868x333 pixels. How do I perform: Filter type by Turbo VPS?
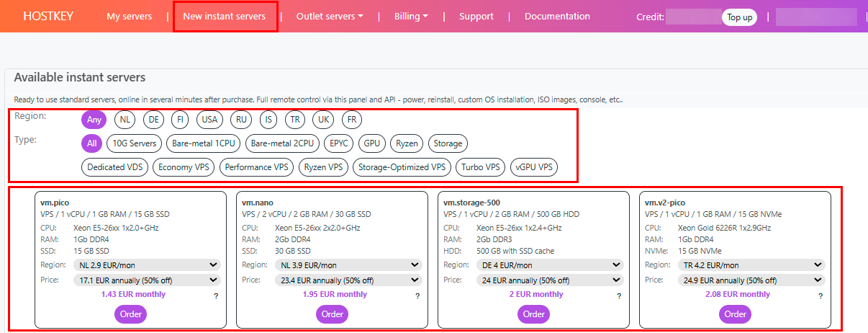[x=480, y=167]
